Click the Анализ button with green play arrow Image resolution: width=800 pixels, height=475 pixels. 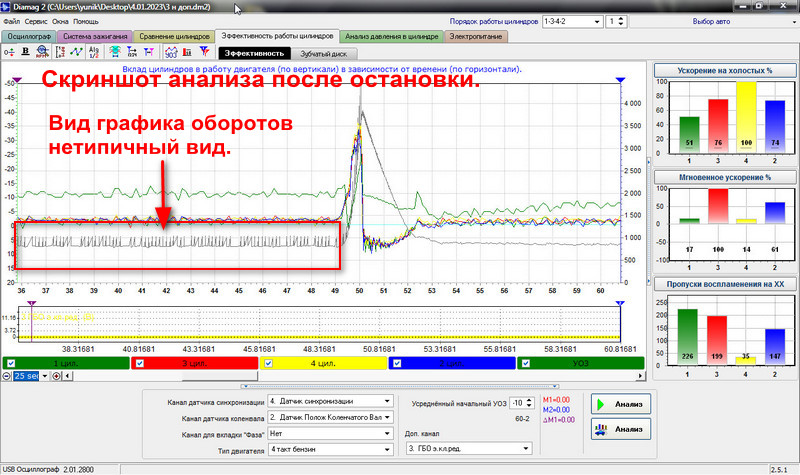[x=621, y=404]
